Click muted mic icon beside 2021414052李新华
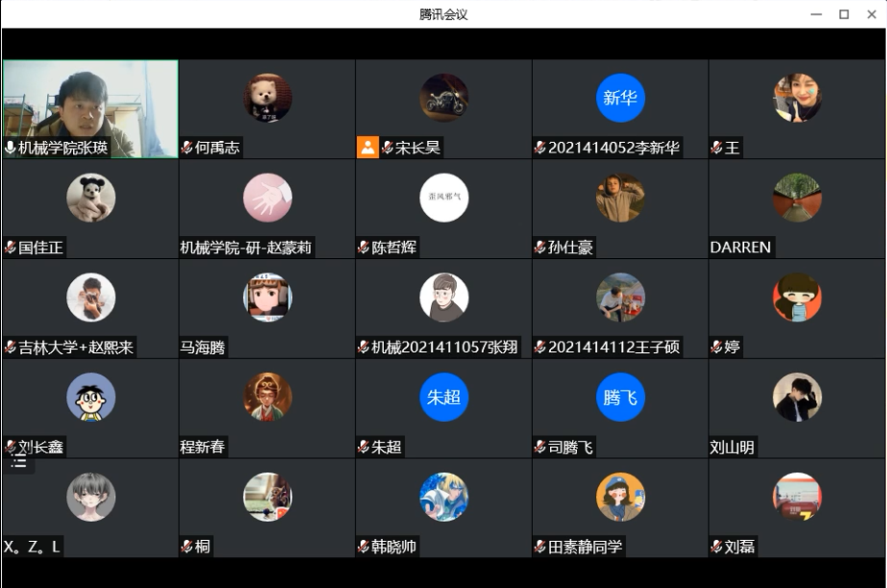Image resolution: width=887 pixels, height=588 pixels. [539, 148]
